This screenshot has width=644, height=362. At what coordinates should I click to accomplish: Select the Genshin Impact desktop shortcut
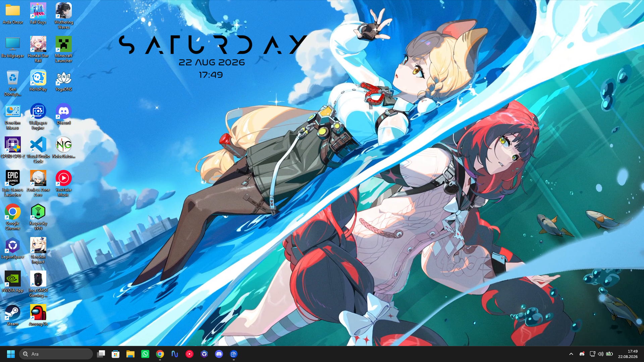click(38, 250)
